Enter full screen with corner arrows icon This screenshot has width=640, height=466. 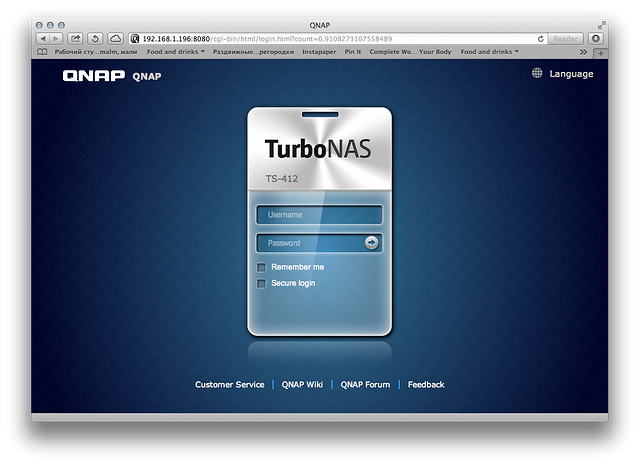coord(601,25)
